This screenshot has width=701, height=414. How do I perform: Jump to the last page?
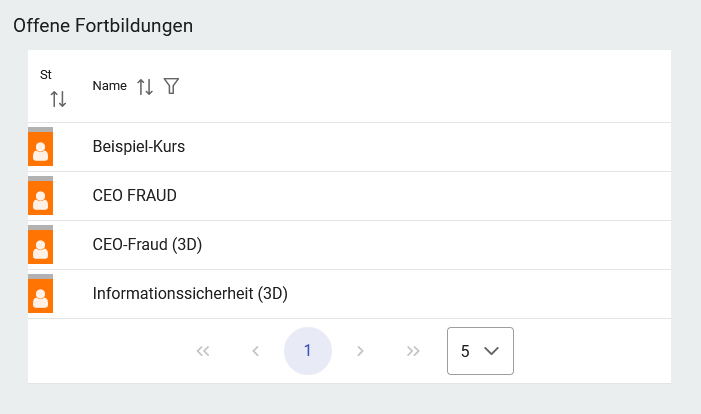click(413, 351)
